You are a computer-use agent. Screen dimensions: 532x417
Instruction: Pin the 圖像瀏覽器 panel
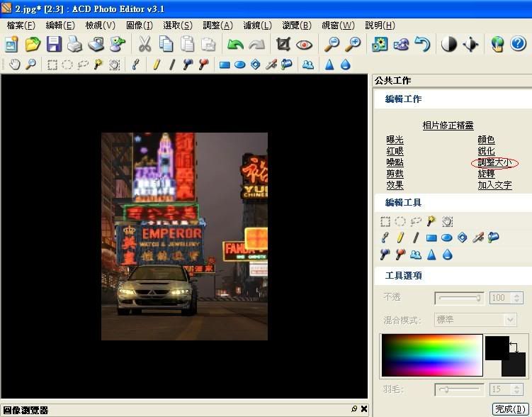coord(354,409)
